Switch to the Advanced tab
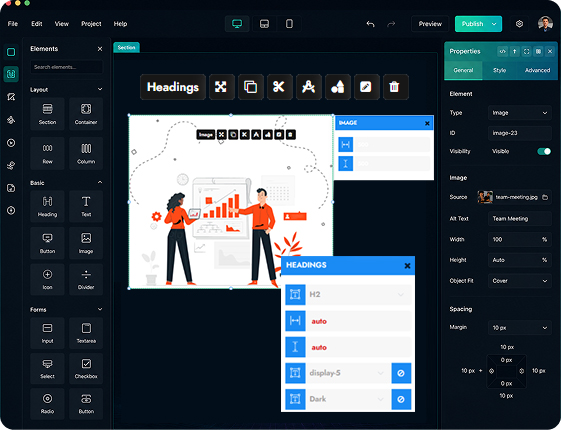 [537, 70]
